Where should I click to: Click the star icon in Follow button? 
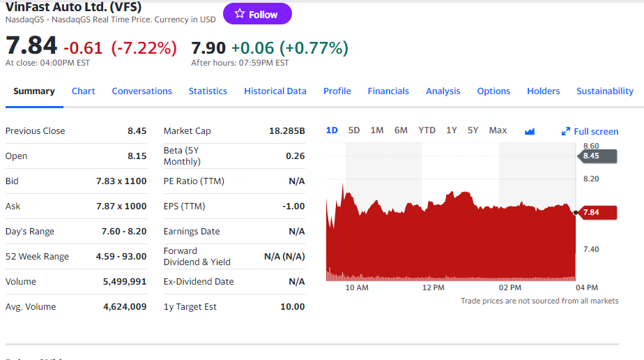(240, 14)
